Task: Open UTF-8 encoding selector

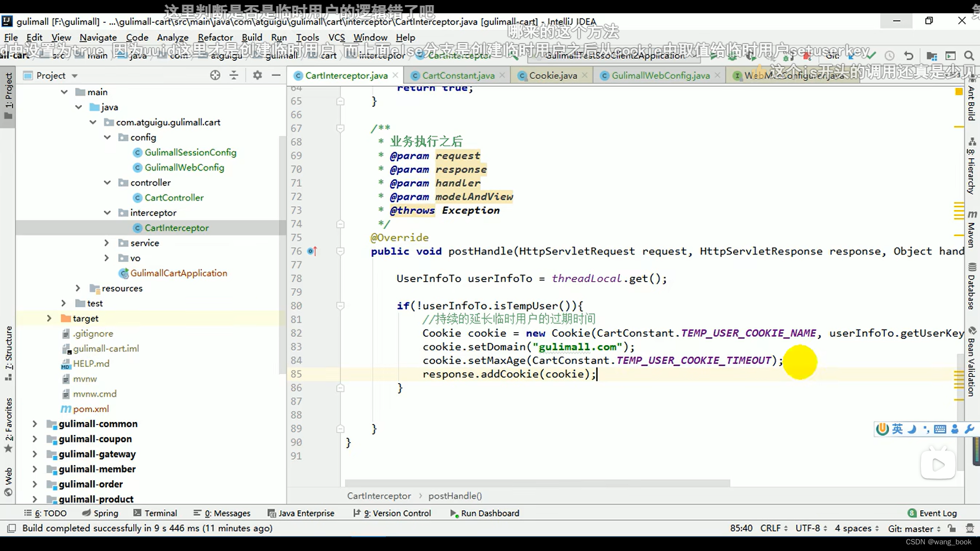Action: click(x=811, y=528)
